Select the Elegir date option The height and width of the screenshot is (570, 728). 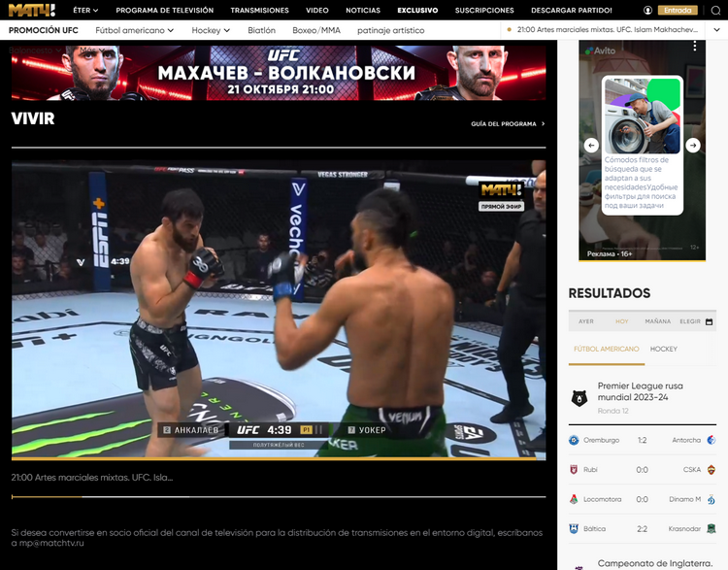(690, 321)
